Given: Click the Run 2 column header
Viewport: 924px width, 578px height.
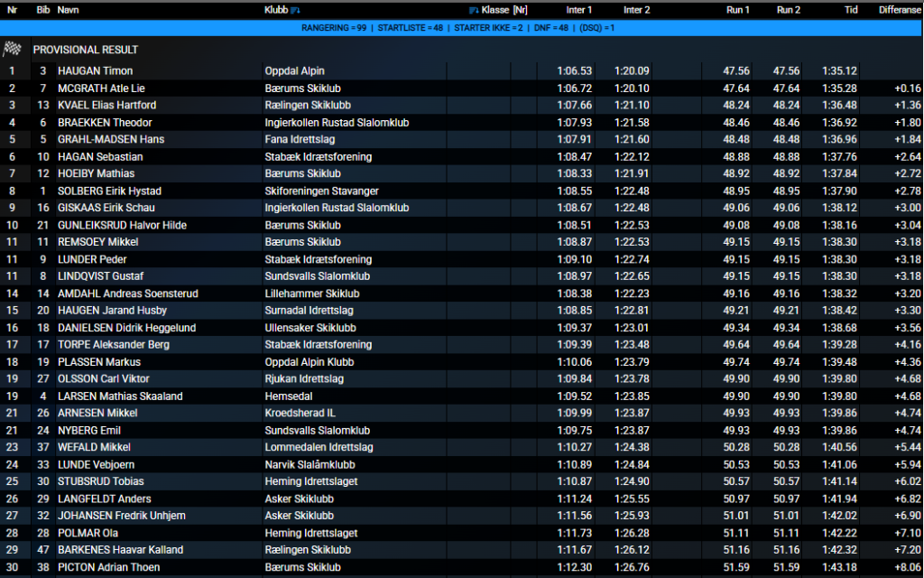Looking at the screenshot, I should point(788,10).
